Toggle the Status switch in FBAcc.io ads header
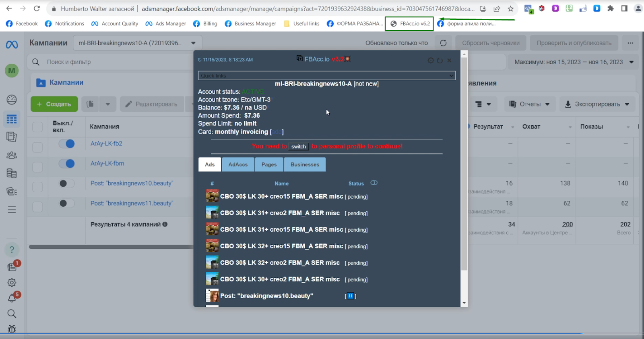This screenshot has width=644, height=339. [374, 183]
